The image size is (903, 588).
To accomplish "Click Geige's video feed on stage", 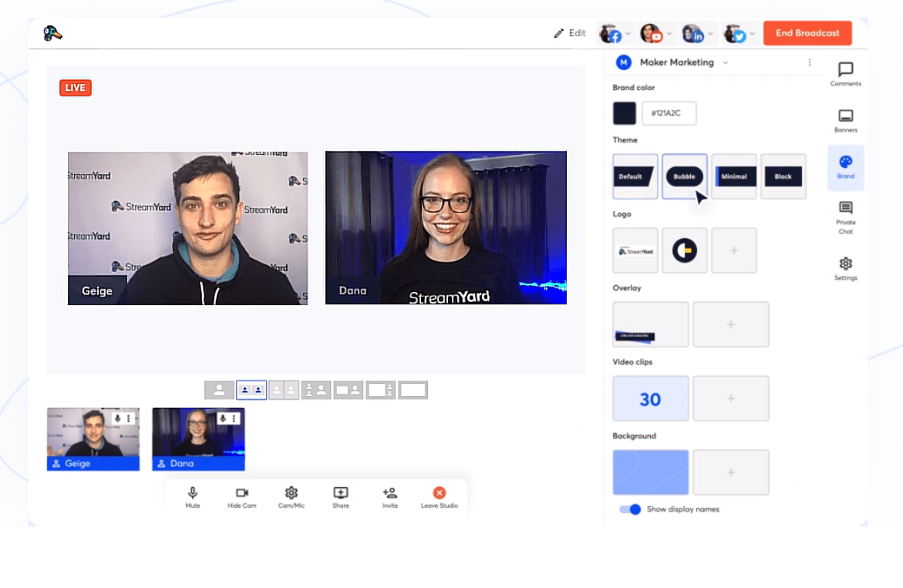I will tap(187, 228).
